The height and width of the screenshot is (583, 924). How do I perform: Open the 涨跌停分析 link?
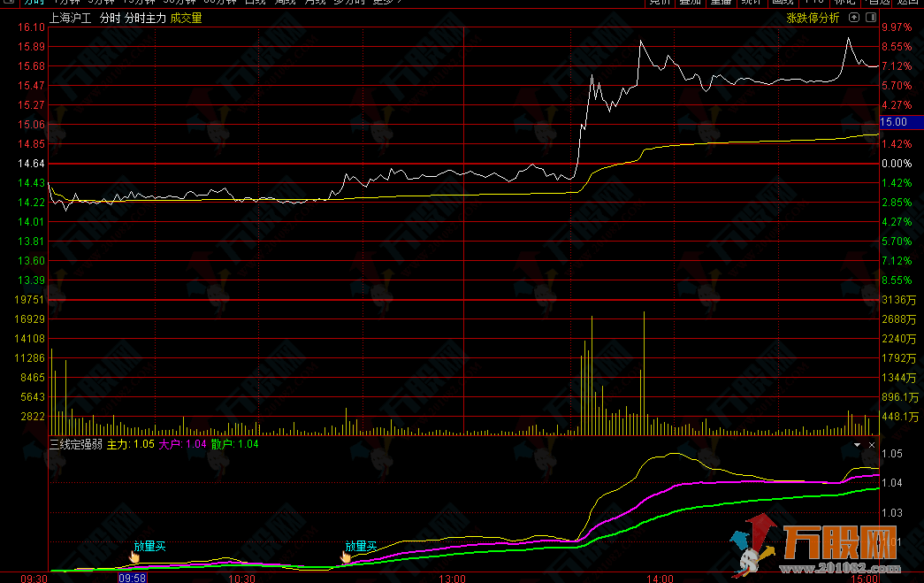[813, 18]
